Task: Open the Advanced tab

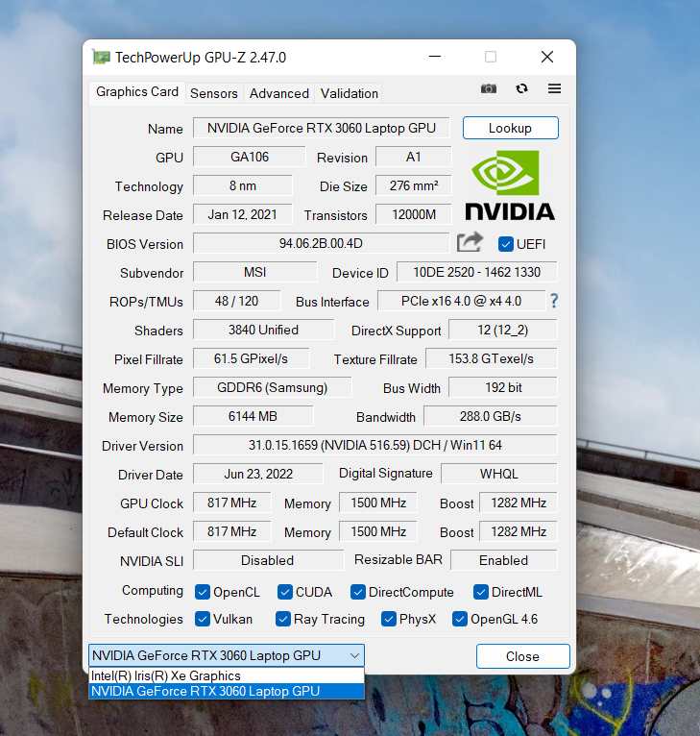Action: (x=279, y=93)
